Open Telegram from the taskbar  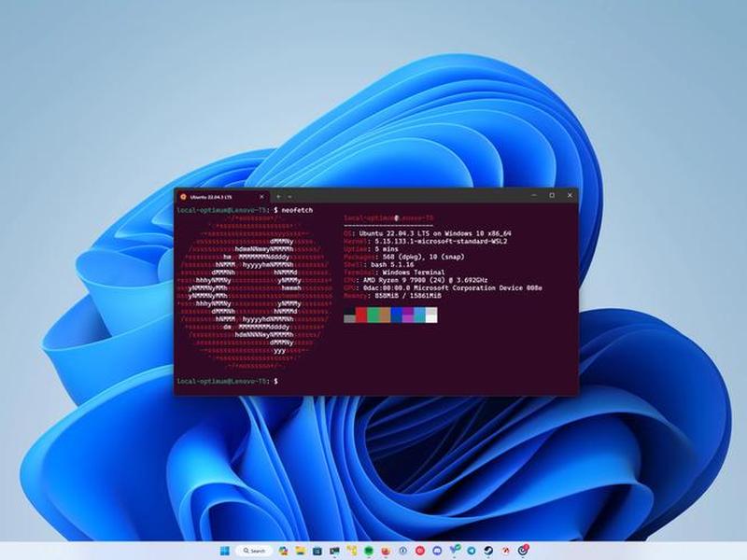pos(472,551)
